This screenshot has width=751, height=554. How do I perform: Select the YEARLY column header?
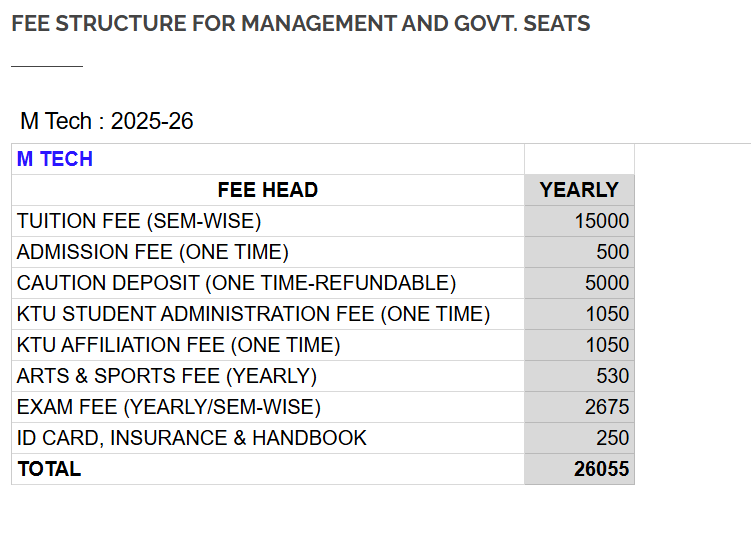(579, 190)
